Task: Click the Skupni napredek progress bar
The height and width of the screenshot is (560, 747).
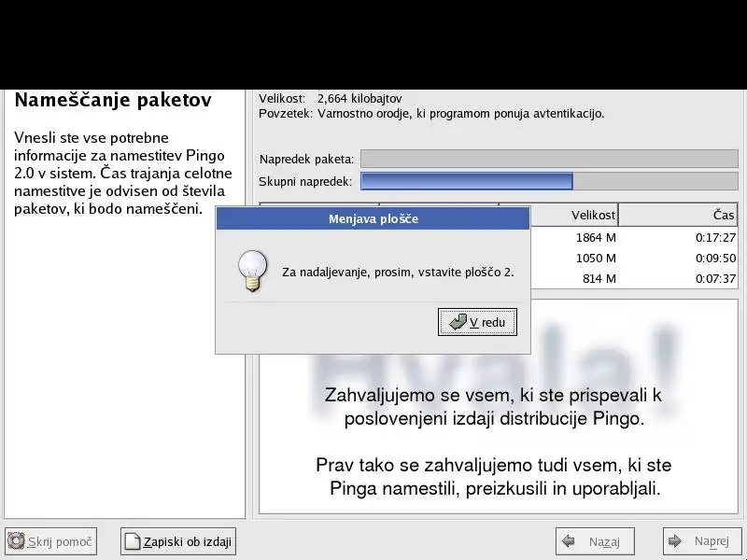Action: [549, 181]
